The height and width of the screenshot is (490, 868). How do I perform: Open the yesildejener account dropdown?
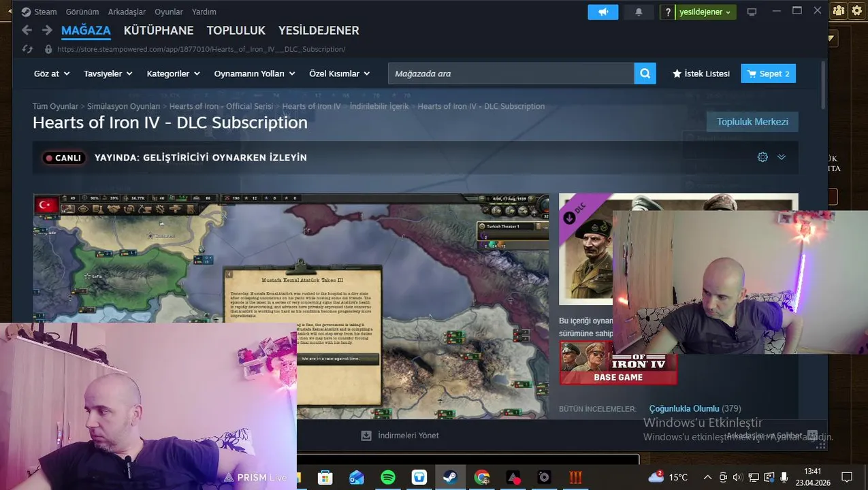point(705,12)
